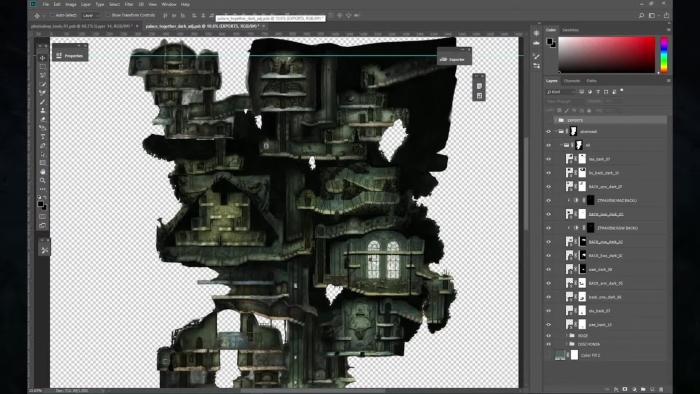The width and height of the screenshot is (700, 394).
Task: Filter layers by shape layers icon
Action: 606,91
